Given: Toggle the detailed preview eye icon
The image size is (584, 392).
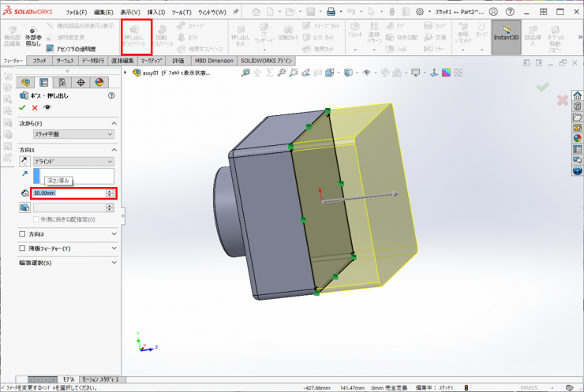Looking at the screenshot, I should (x=47, y=107).
